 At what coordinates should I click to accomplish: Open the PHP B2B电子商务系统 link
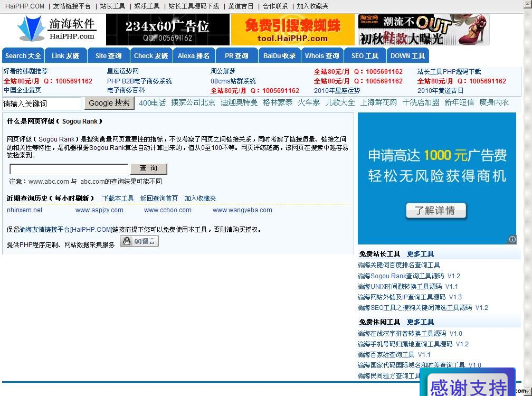pyautogui.click(x=139, y=81)
